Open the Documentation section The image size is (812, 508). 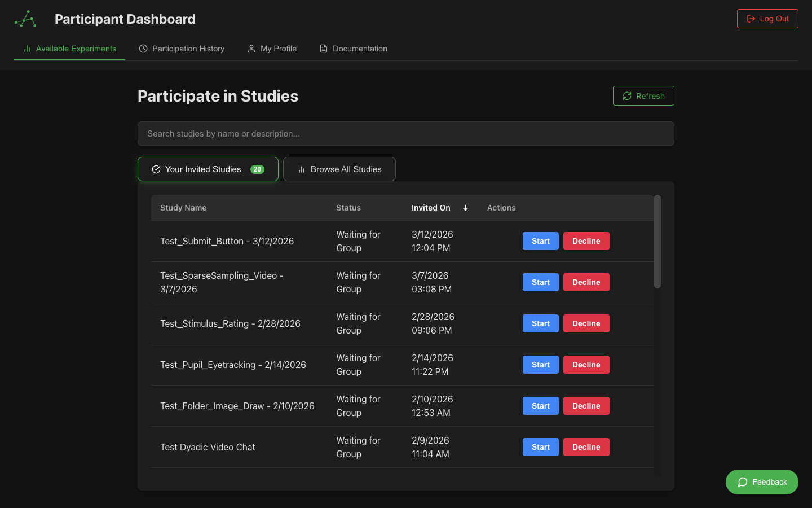354,49
